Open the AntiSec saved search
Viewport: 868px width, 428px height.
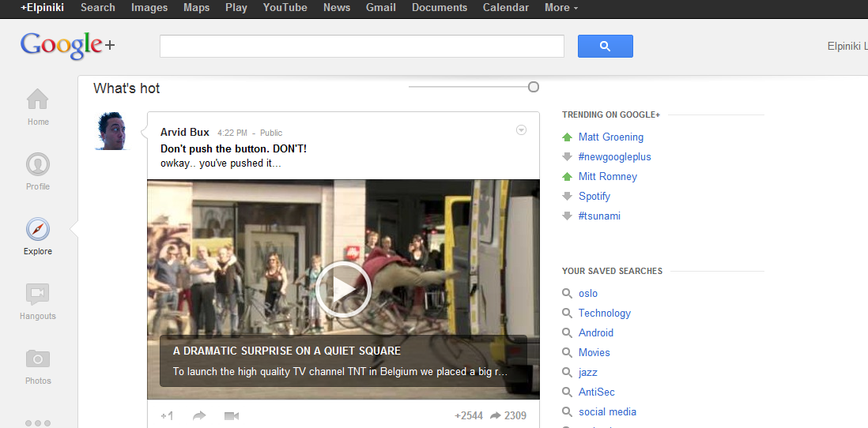point(597,392)
